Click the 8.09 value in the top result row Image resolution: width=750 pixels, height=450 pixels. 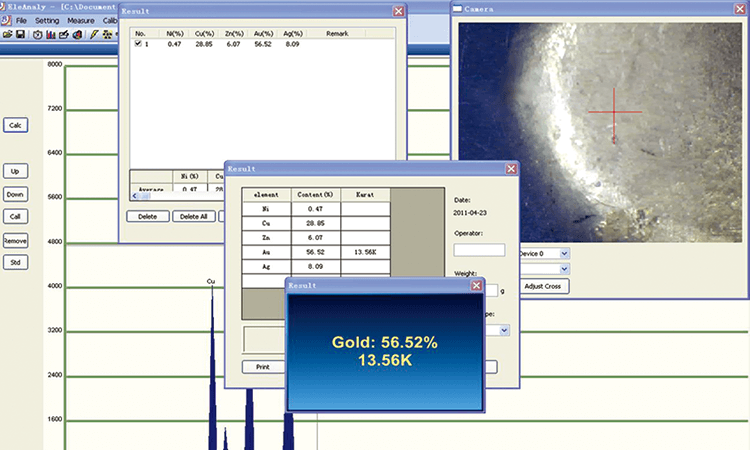[x=292, y=44]
